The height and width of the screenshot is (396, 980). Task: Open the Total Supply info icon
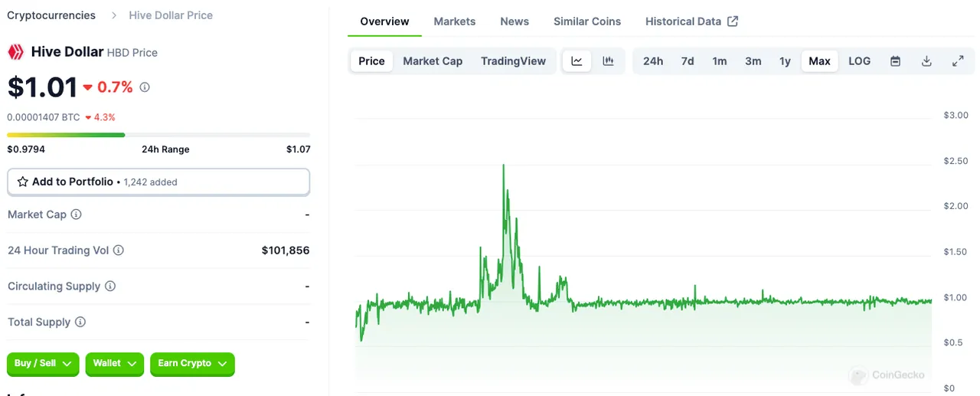[80, 322]
